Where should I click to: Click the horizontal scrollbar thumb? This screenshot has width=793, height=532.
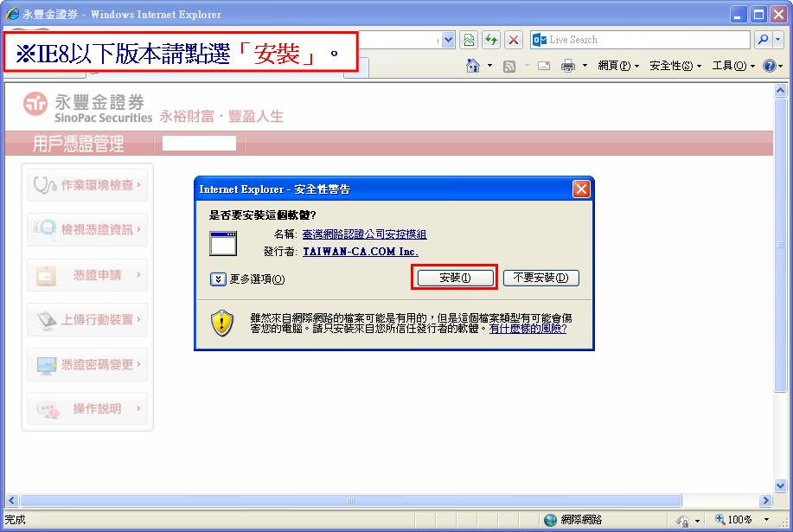pyautogui.click(x=351, y=501)
